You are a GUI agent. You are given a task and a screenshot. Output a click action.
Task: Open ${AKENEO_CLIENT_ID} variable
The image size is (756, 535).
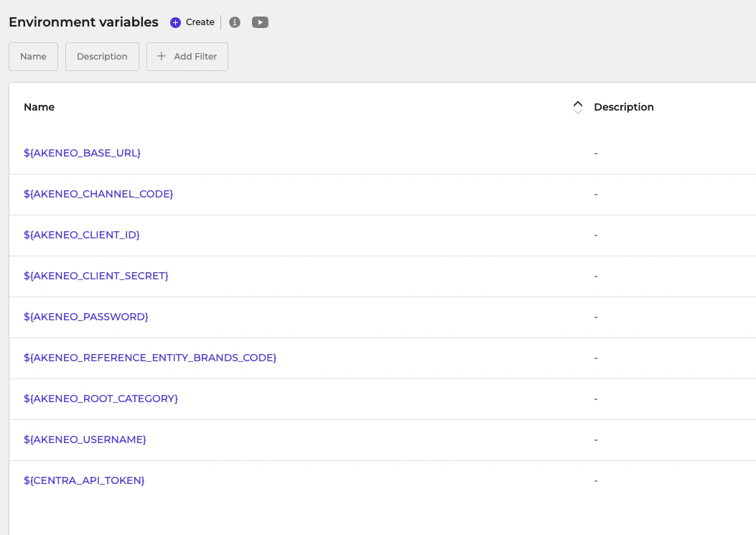coord(81,235)
